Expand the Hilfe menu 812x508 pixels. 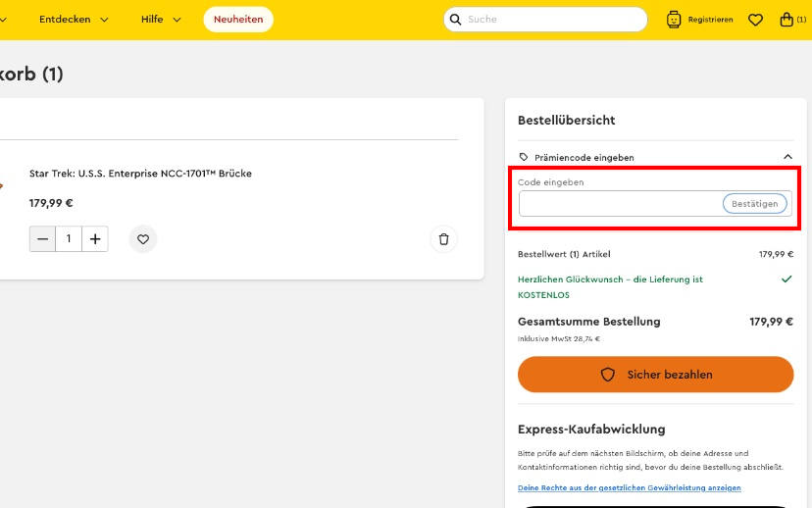point(161,20)
